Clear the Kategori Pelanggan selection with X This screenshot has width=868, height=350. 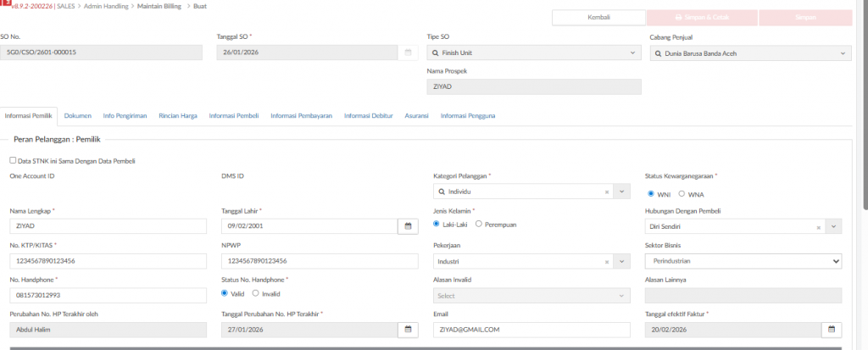(607, 192)
